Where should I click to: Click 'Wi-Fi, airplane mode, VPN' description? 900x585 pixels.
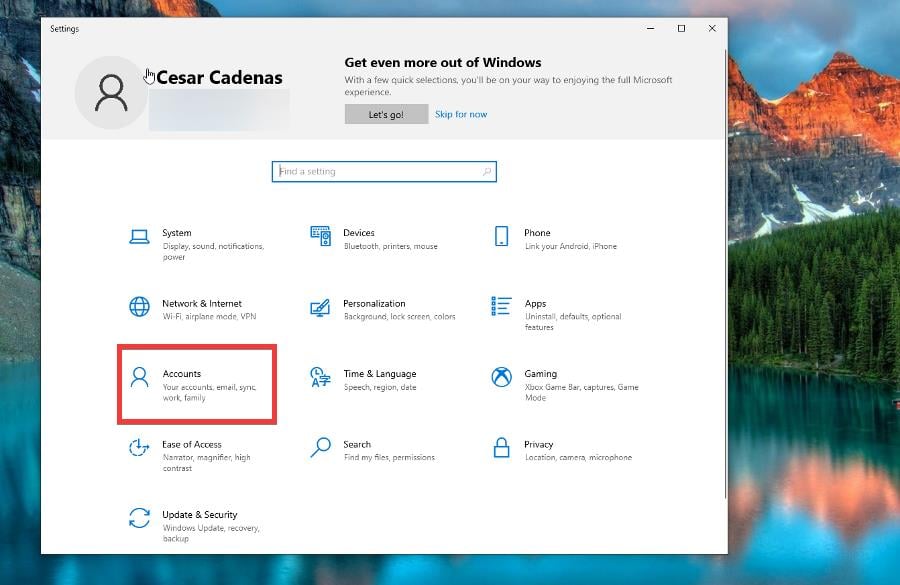coord(210,316)
